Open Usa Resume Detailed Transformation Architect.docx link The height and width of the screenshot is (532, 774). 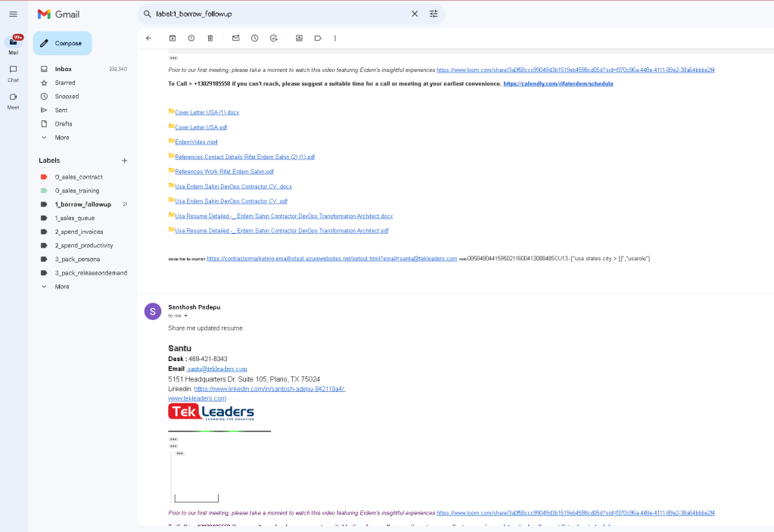pyautogui.click(x=284, y=216)
